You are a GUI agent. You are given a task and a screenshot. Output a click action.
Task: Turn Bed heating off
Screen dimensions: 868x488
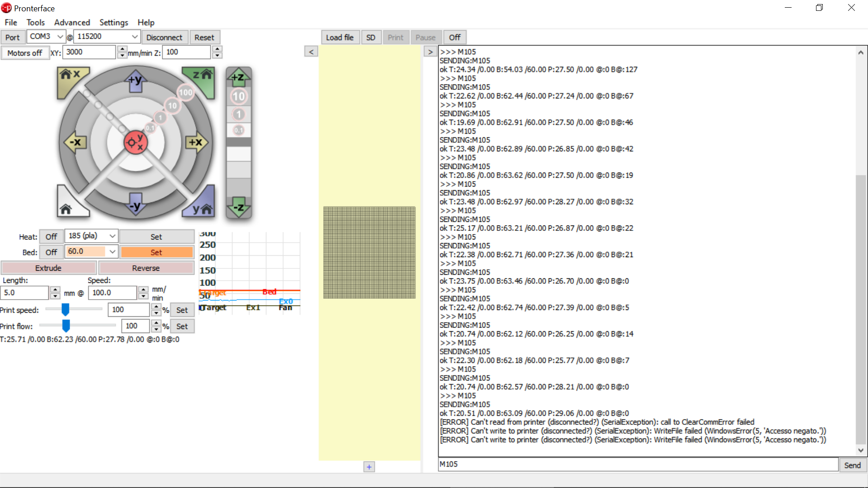click(51, 252)
